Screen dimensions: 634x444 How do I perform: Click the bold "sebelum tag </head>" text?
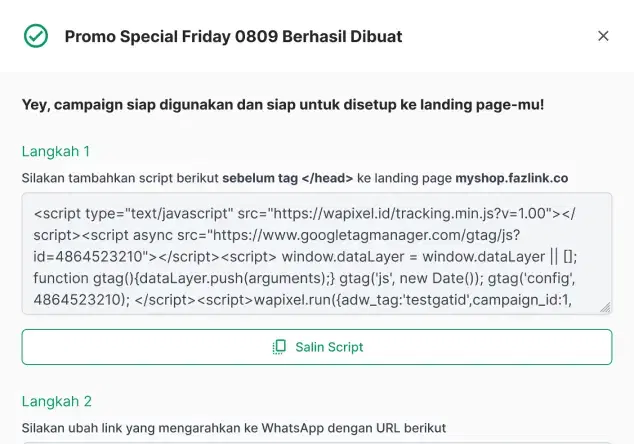pos(288,178)
